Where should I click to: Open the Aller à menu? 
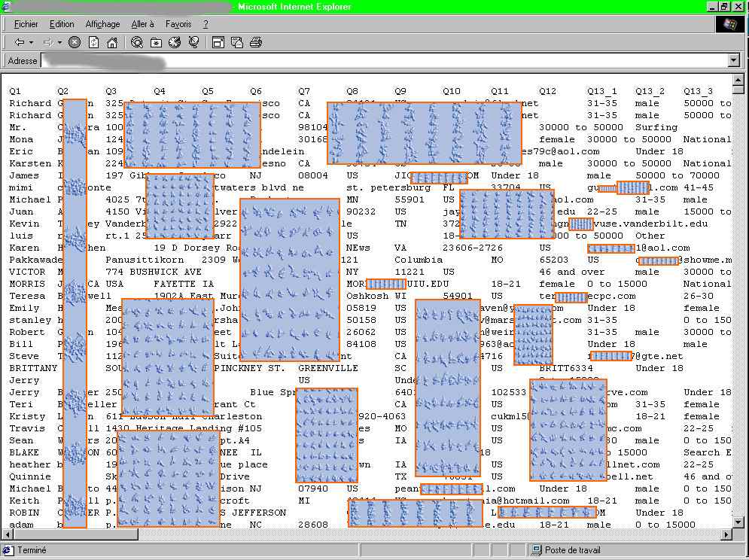143,24
